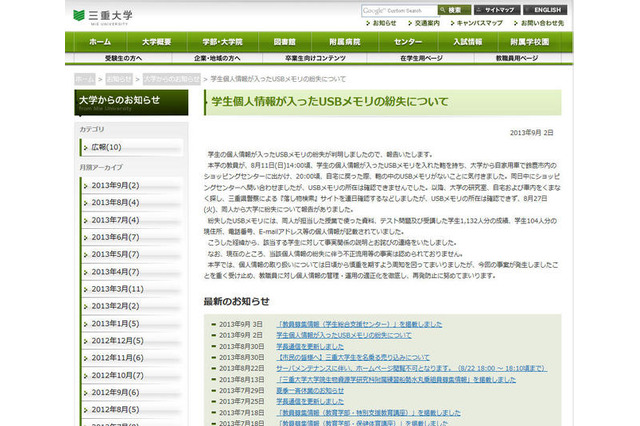
Task: Open the 2013年7月(4) archive
Action: pyautogui.click(x=131, y=220)
